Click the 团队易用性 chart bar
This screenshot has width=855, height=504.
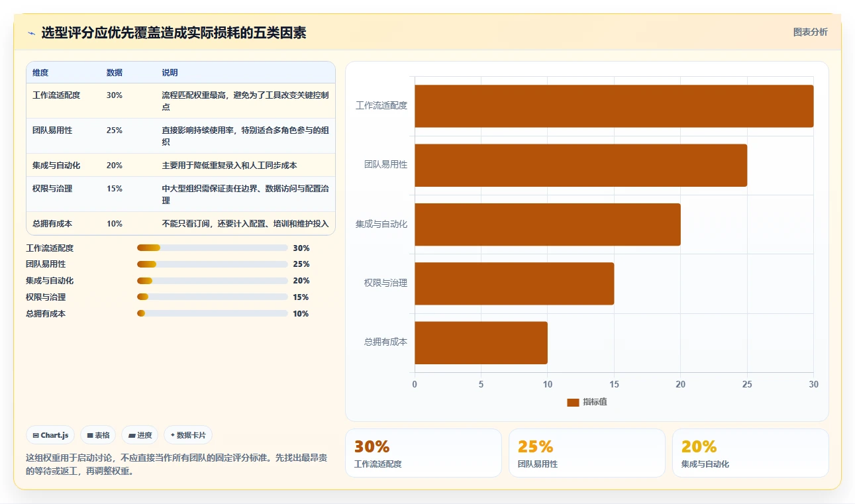[x=581, y=165]
